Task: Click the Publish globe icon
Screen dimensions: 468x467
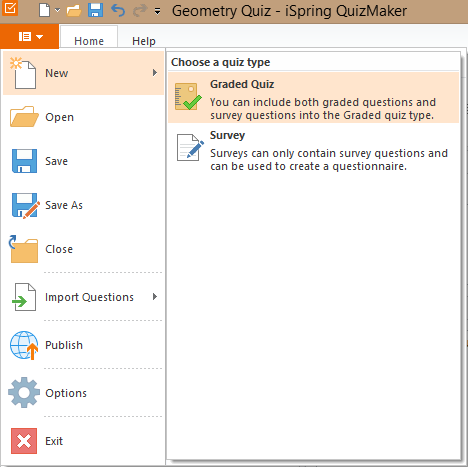Action: click(x=24, y=345)
